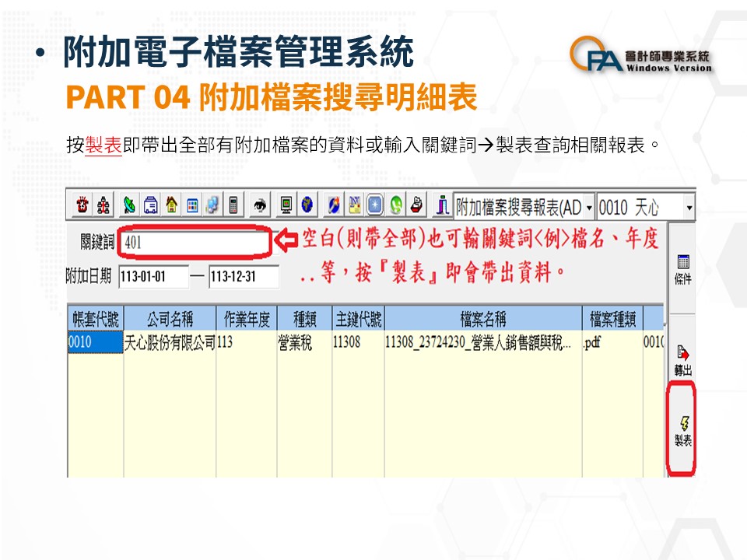Image resolution: width=747 pixels, height=560 pixels.
Task: Click the 帳套代號 column header
Action: [x=96, y=319]
